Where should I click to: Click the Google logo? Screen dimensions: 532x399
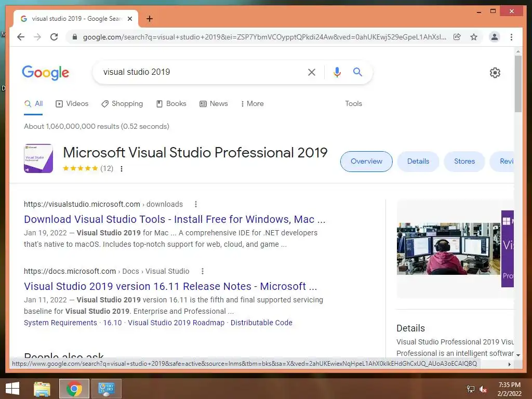(x=46, y=73)
